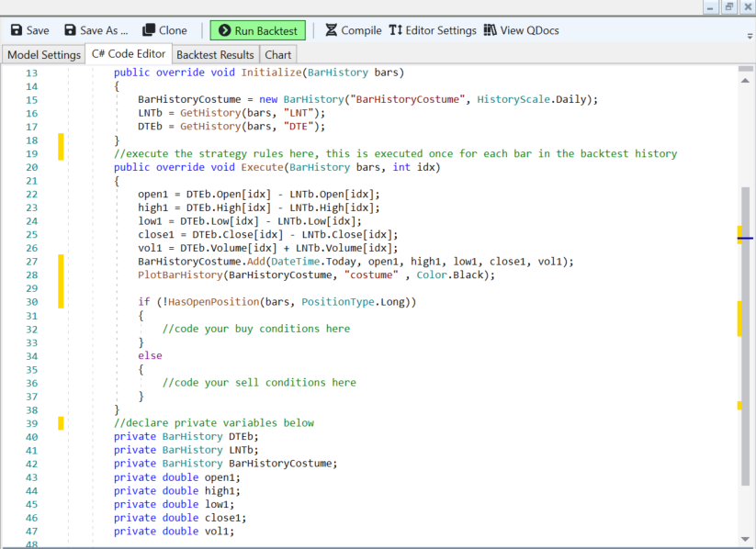Click the blue caret marker in the overview ruler
Viewport: 756px width, 549px height.
(745, 238)
